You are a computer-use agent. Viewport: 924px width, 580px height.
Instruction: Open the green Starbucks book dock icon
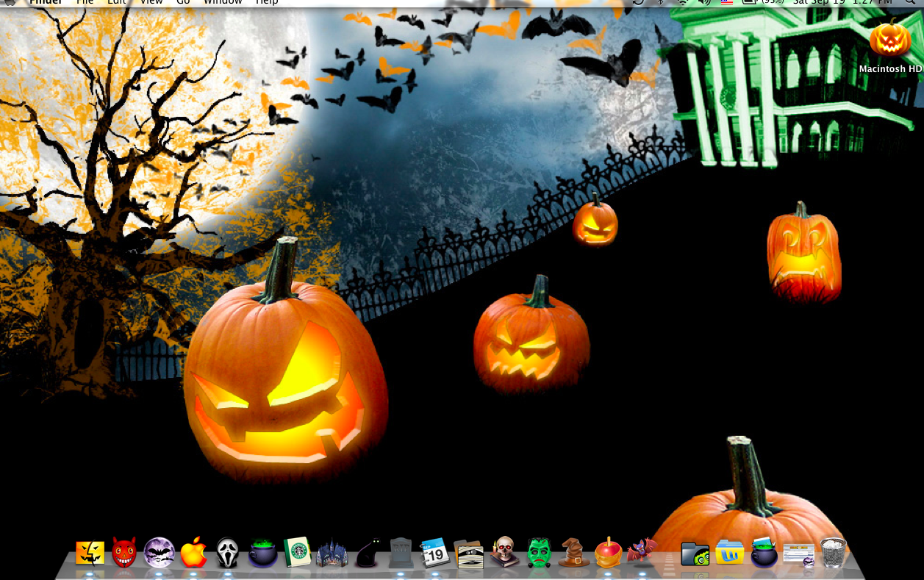point(297,552)
